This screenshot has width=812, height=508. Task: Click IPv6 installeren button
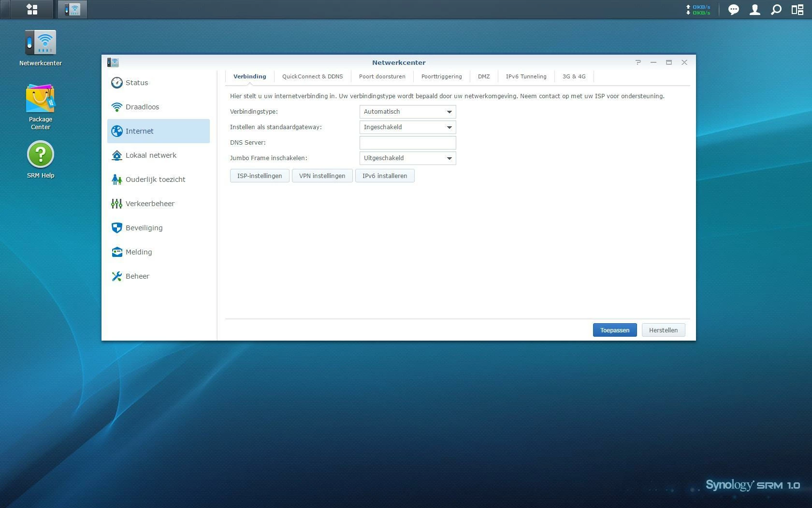pyautogui.click(x=385, y=176)
